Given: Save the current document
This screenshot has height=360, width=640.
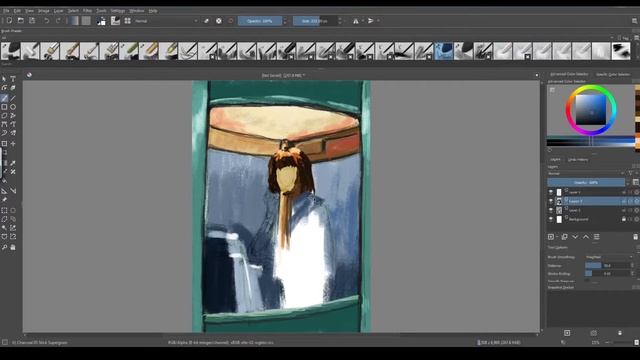Looking at the screenshot, I should click(x=32, y=21).
